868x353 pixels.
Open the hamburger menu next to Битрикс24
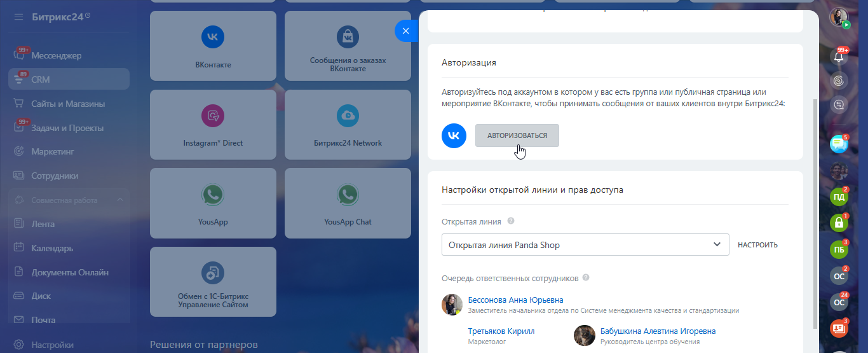pyautogui.click(x=19, y=17)
